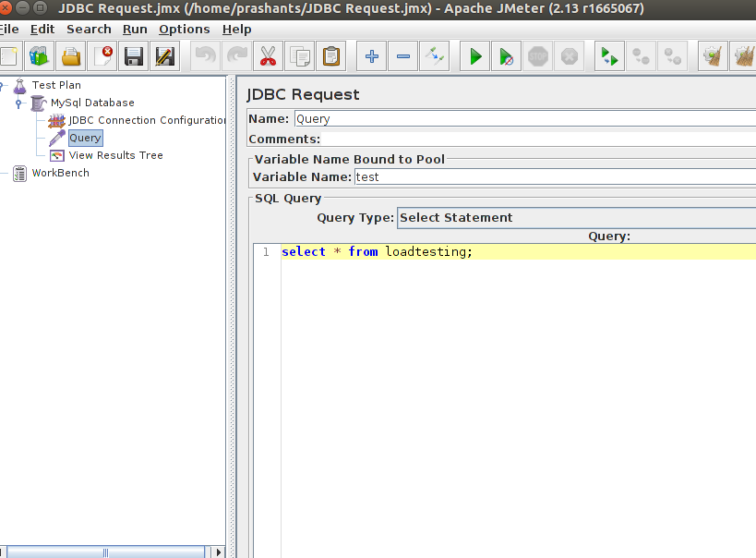Open the Run menu

[x=135, y=30]
